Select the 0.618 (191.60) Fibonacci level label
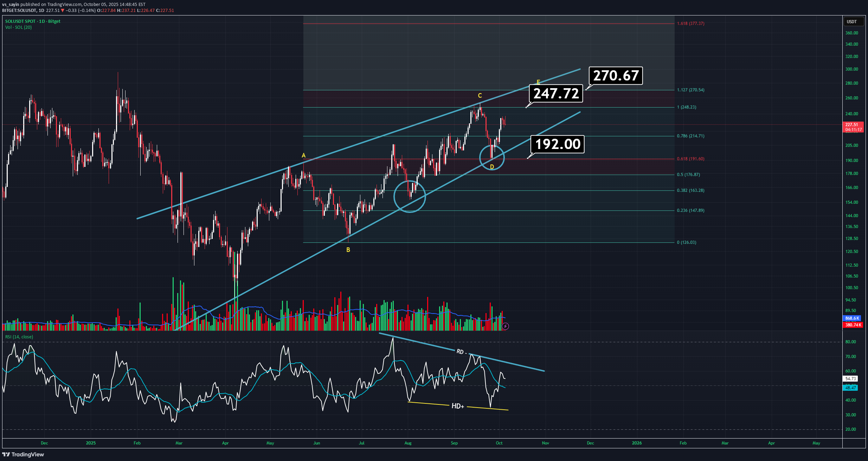868x461 pixels. point(690,159)
